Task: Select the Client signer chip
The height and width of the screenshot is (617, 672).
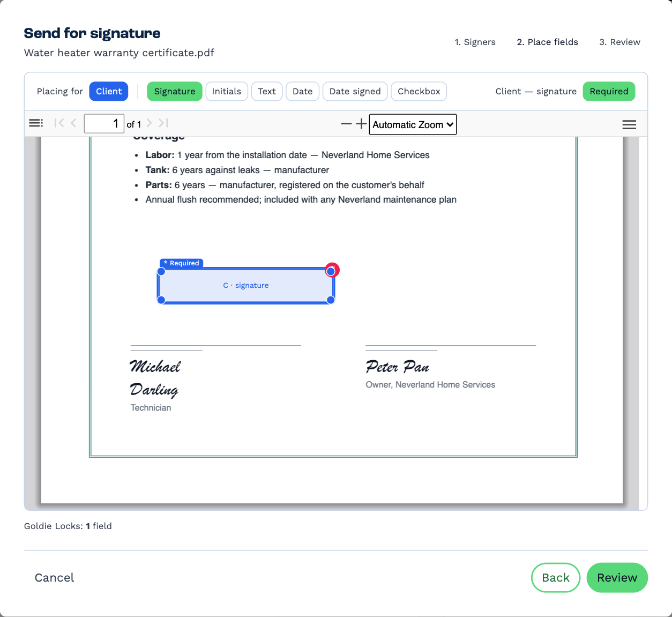Action: tap(109, 91)
